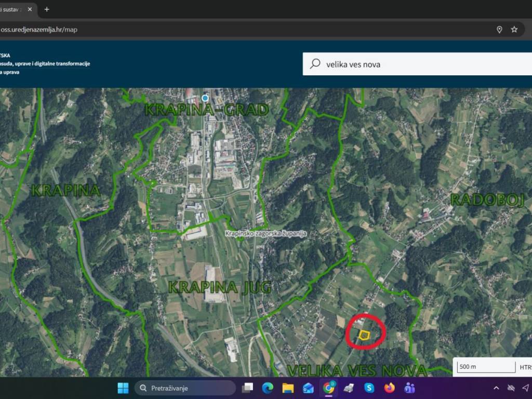Open a new browser tab
The image size is (532, 399).
[47, 9]
